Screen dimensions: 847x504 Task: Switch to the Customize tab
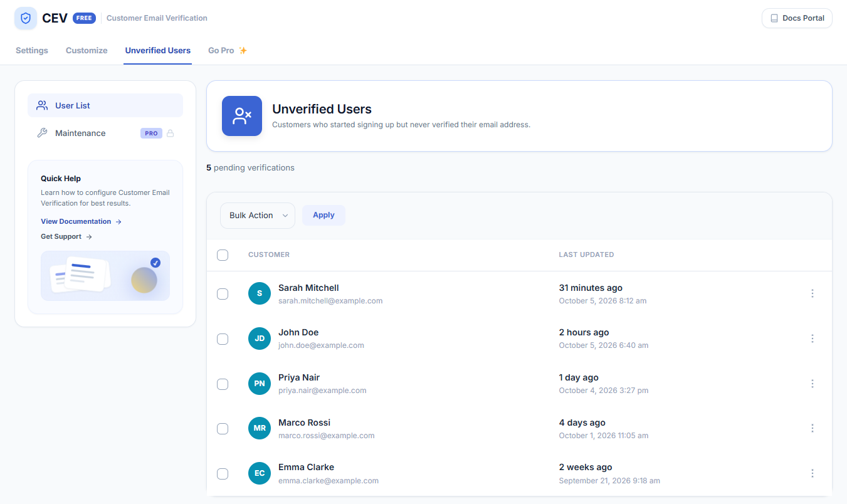click(x=87, y=50)
